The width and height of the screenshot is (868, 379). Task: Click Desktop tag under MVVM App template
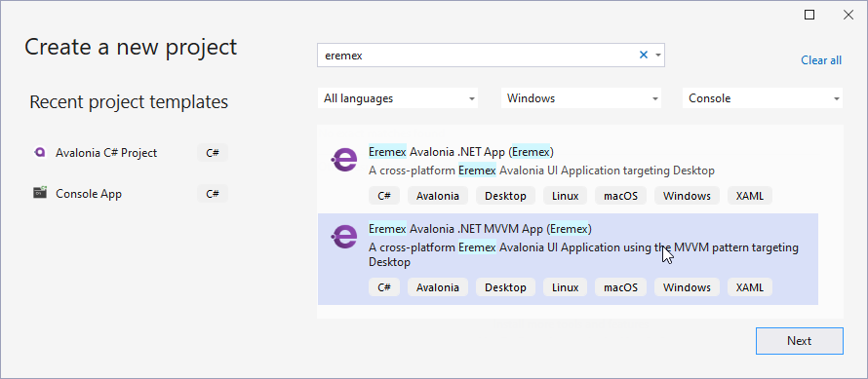click(505, 287)
